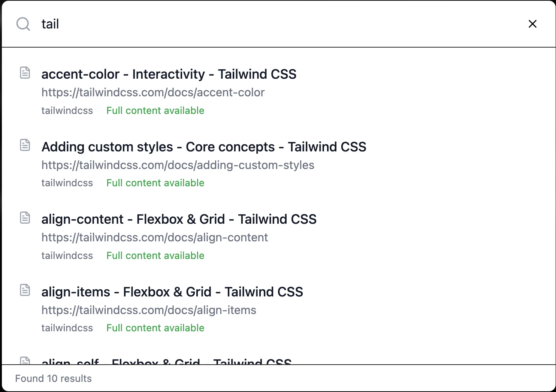This screenshot has height=392, width=556.
Task: Click the magnifying glass search icon
Action: click(x=23, y=24)
